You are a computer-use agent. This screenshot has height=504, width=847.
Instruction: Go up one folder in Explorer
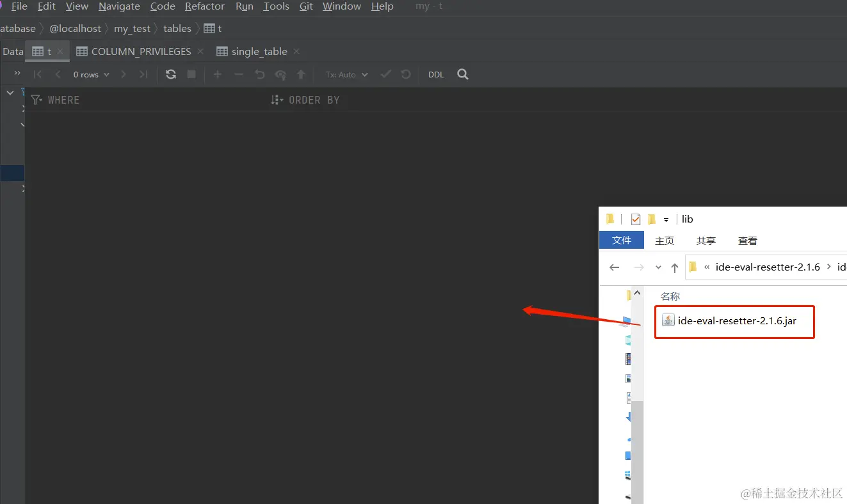(x=674, y=267)
